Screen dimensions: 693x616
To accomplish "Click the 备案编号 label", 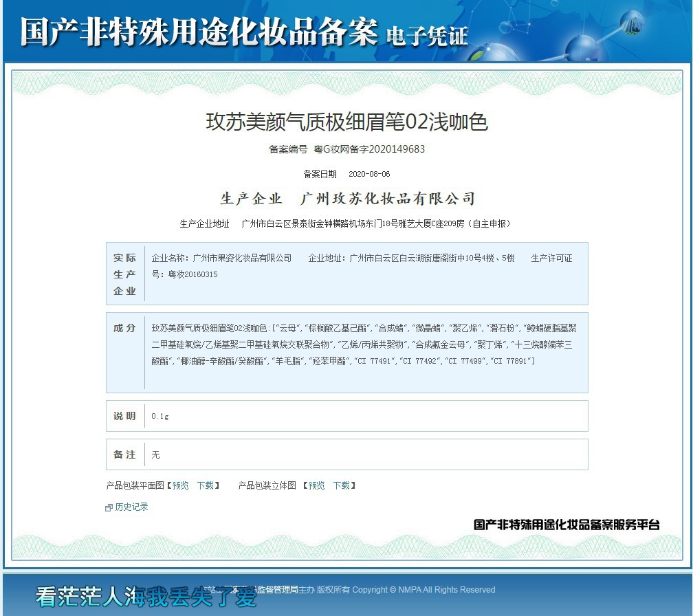I will (288, 149).
